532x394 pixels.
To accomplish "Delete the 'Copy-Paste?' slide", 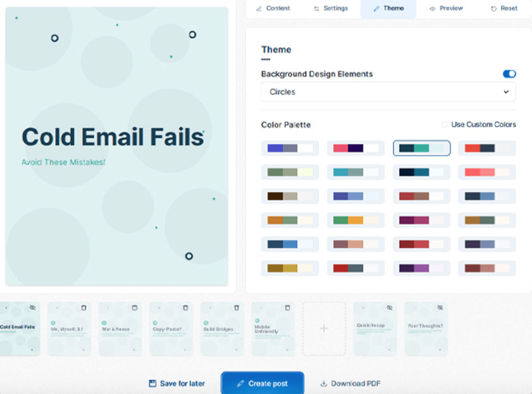I will [186, 308].
